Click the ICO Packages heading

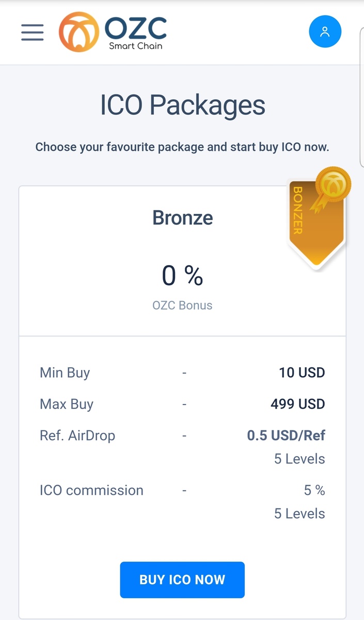click(x=182, y=105)
